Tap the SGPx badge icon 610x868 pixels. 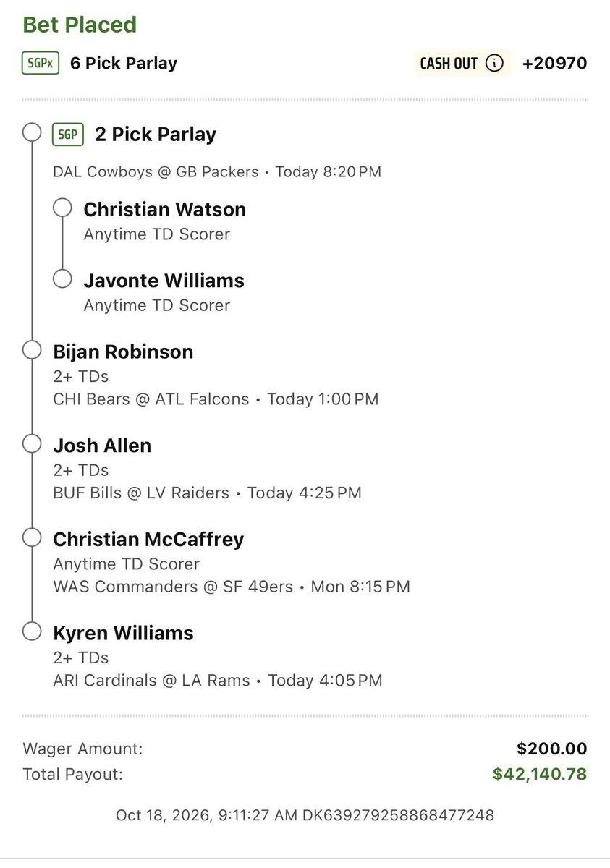click(40, 63)
